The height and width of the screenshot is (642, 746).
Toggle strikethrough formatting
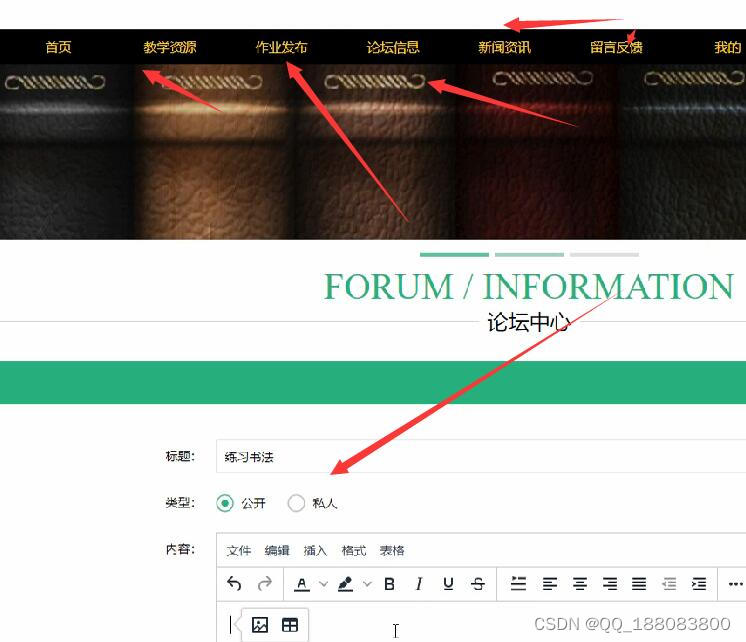(478, 584)
